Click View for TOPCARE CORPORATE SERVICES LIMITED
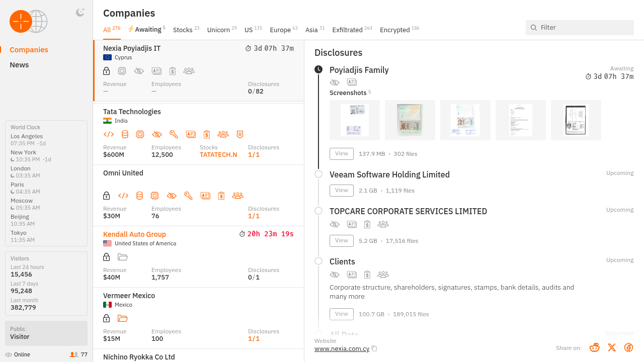Screen dimensions: 644x362 (x=342, y=241)
